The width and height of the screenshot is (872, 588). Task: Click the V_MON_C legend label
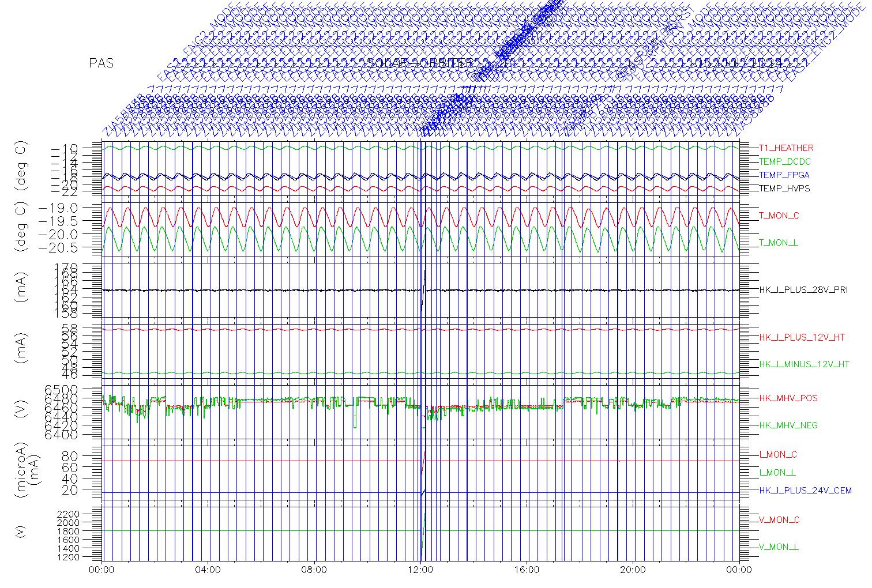(779, 520)
